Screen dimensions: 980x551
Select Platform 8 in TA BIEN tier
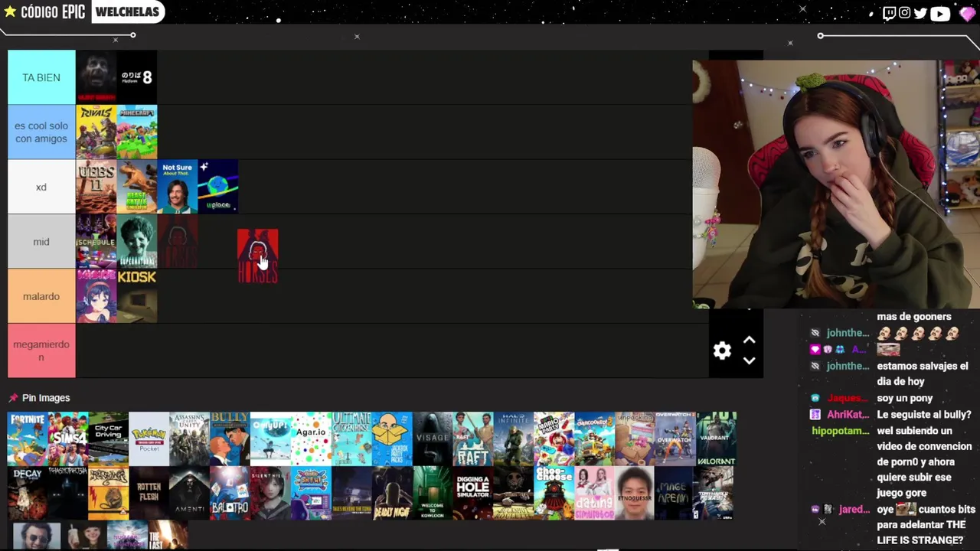click(137, 77)
